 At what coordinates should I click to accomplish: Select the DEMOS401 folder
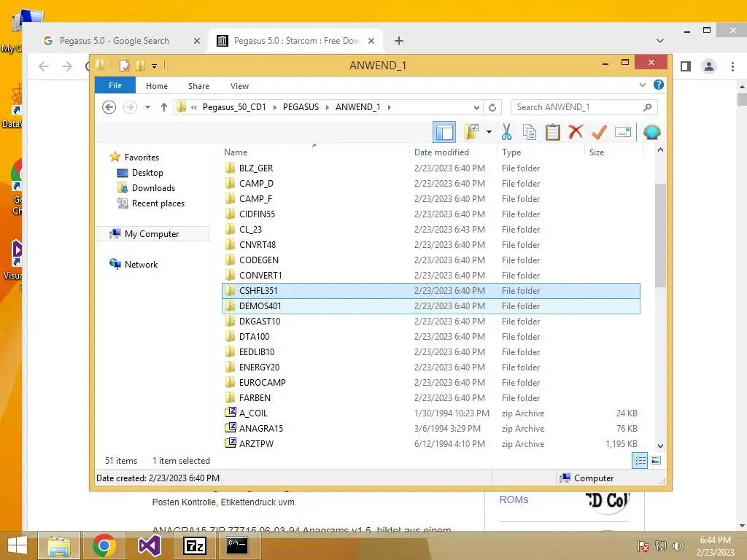[431, 306]
